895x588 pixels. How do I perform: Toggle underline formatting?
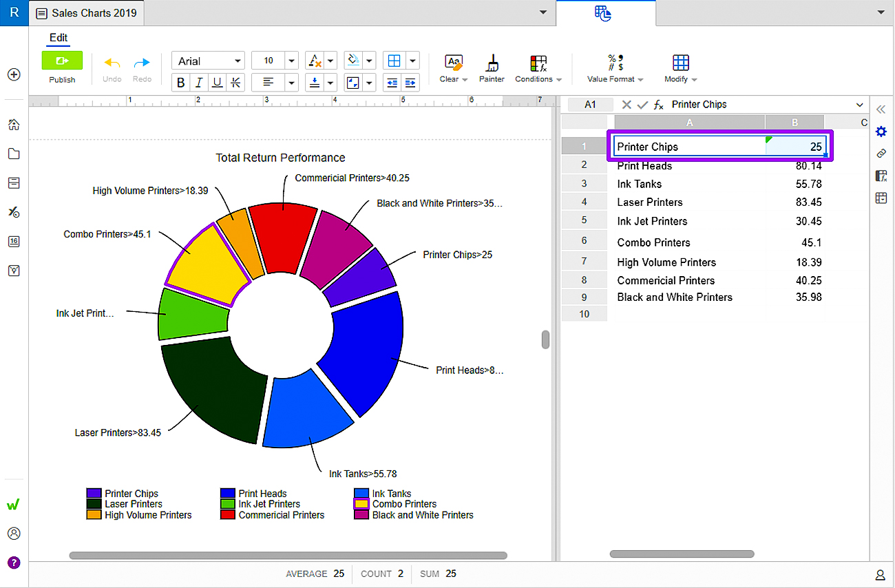tap(217, 83)
